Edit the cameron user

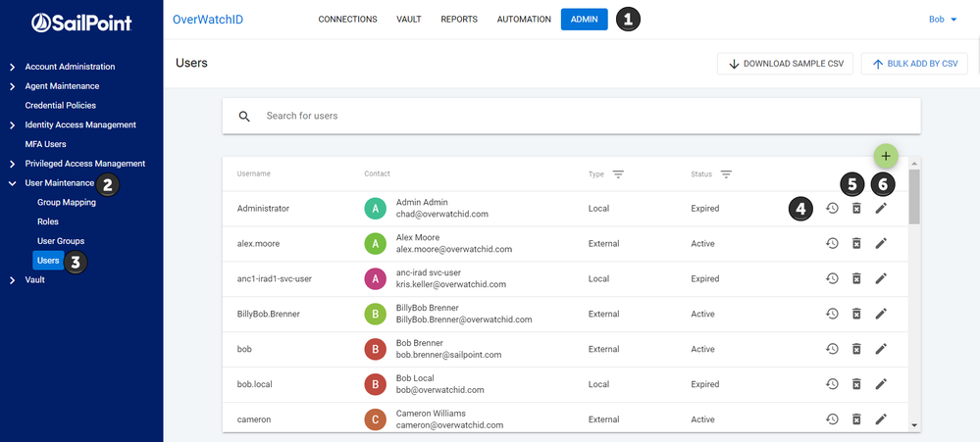pos(881,419)
